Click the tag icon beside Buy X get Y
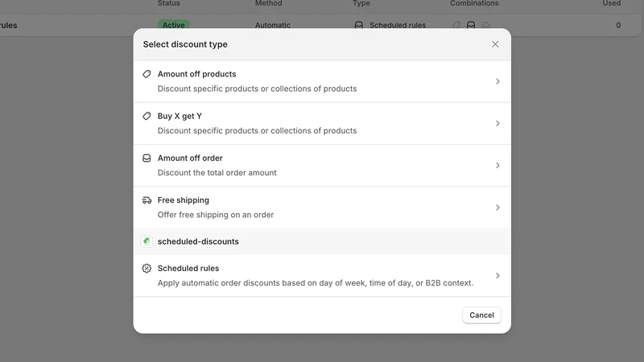This screenshot has height=362, width=644. coord(147,116)
